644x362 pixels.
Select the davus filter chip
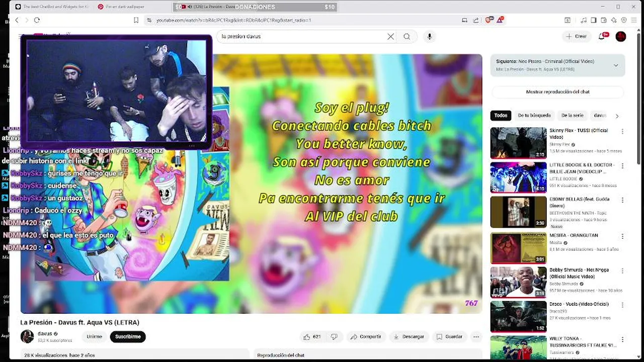click(x=600, y=116)
